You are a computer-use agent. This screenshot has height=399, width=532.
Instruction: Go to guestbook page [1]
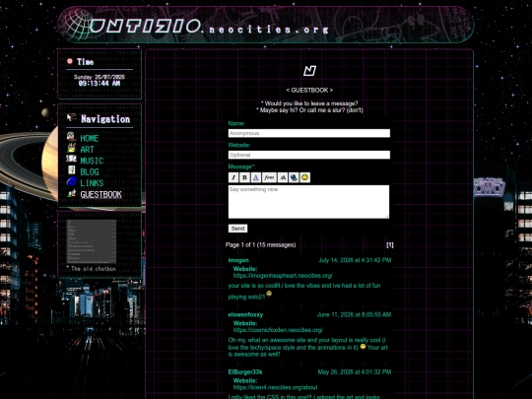point(390,245)
